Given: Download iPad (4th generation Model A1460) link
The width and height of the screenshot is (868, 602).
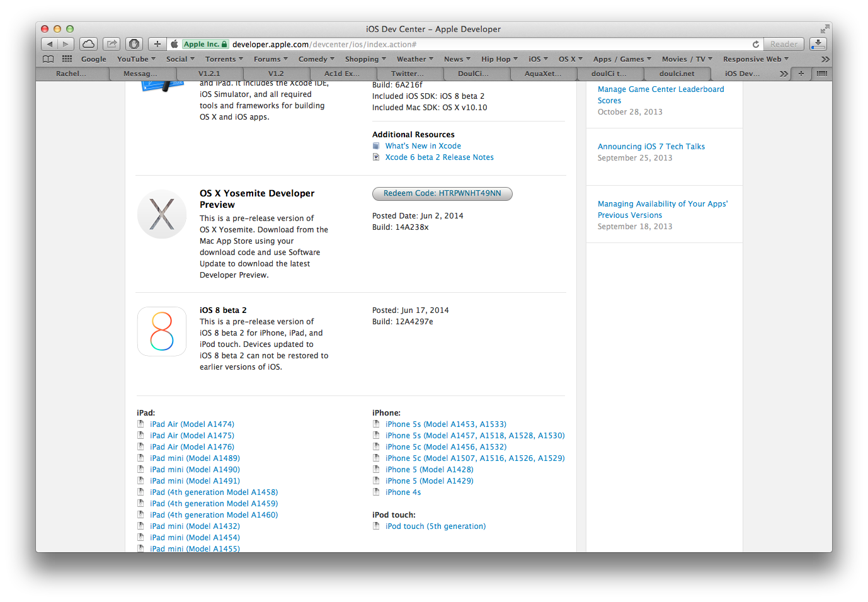Looking at the screenshot, I should (214, 515).
